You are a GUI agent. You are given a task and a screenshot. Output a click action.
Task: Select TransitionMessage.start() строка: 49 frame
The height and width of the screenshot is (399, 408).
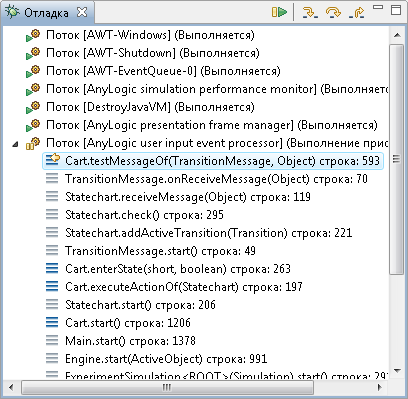coord(160,251)
